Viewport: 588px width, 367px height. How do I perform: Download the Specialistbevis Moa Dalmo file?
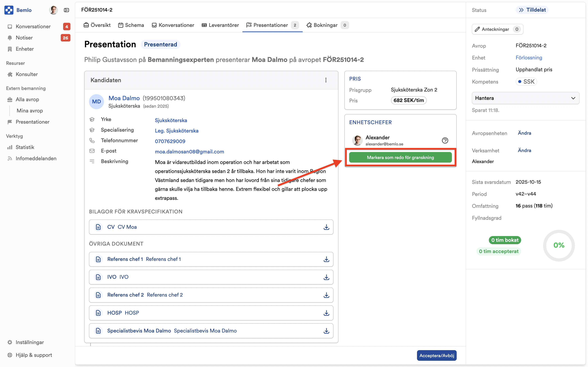[326, 331]
